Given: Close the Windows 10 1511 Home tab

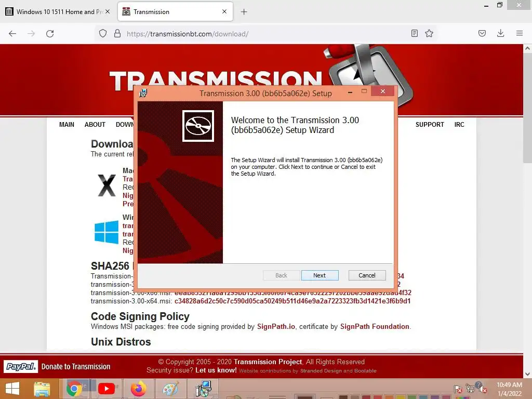Looking at the screenshot, I should tap(108, 11).
